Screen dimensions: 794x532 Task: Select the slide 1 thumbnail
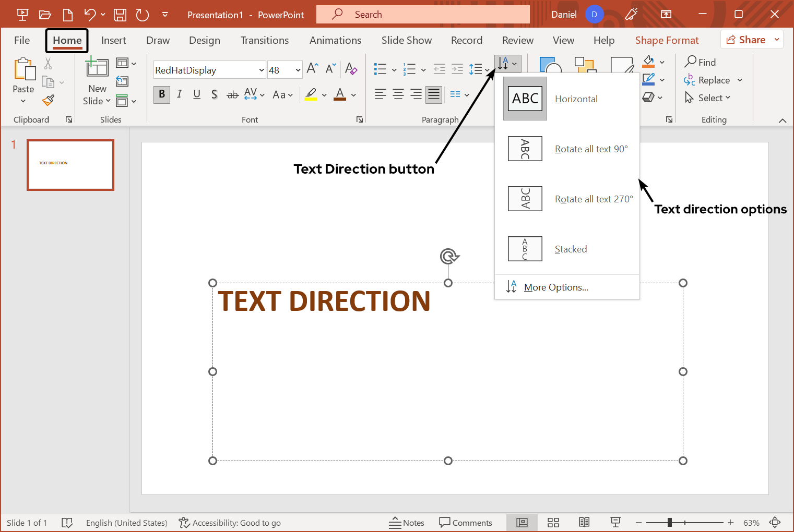tap(70, 165)
